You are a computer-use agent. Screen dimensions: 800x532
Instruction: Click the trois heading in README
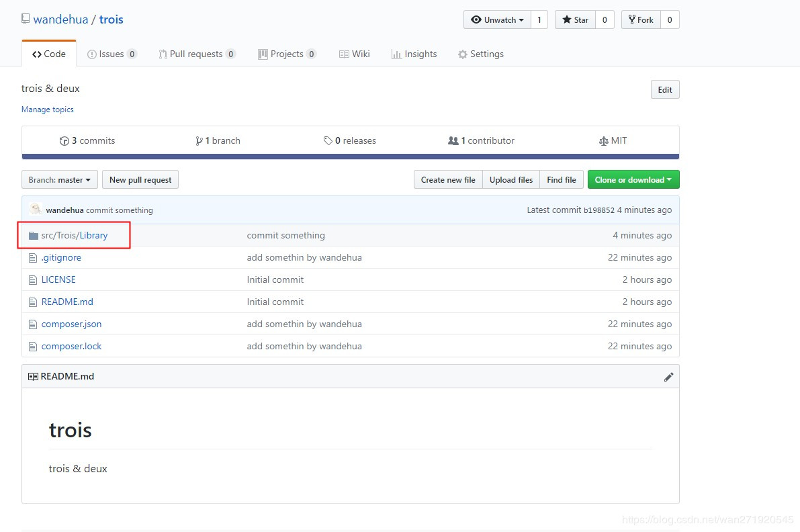click(71, 430)
